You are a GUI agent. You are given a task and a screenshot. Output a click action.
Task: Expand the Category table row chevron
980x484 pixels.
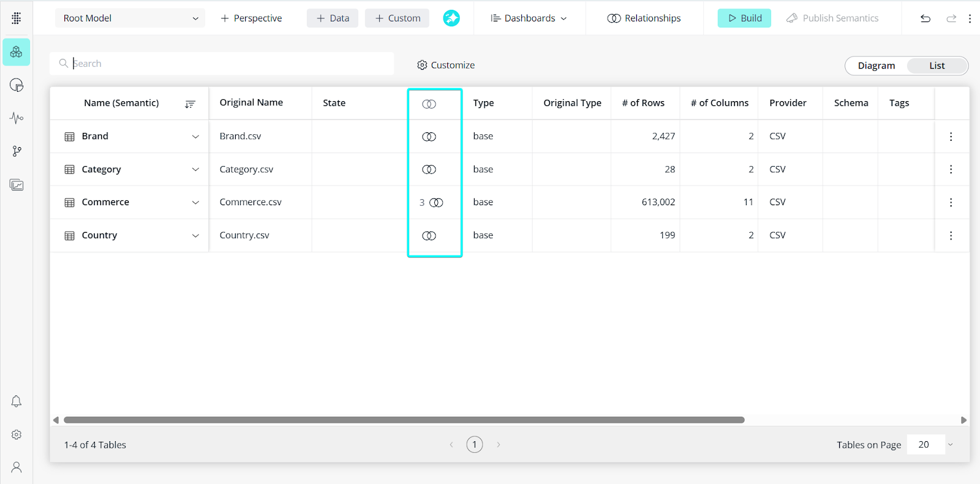click(x=195, y=170)
